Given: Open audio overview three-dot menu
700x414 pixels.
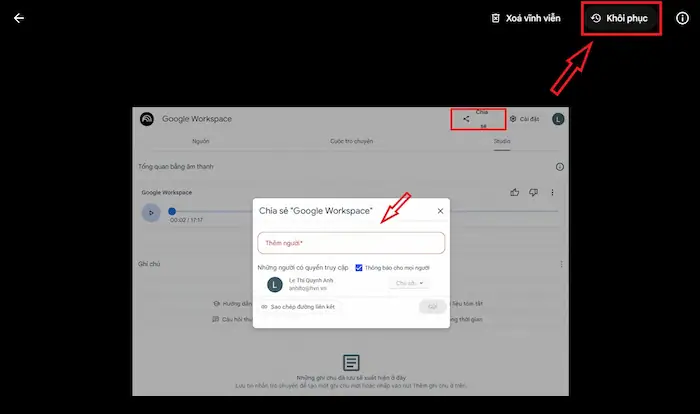Looking at the screenshot, I should tap(553, 192).
